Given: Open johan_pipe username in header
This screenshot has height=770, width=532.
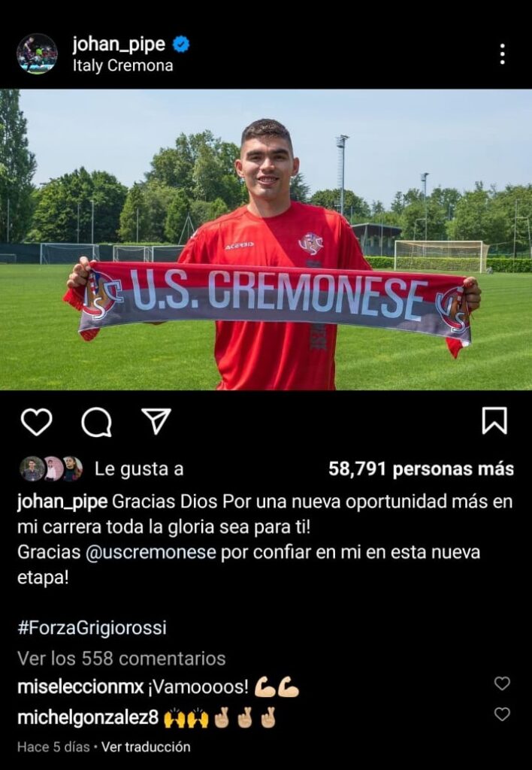Looking at the screenshot, I should (x=119, y=44).
